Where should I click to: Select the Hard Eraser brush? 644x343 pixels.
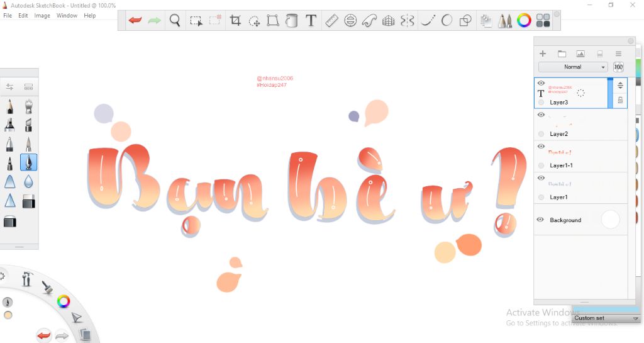click(x=28, y=201)
